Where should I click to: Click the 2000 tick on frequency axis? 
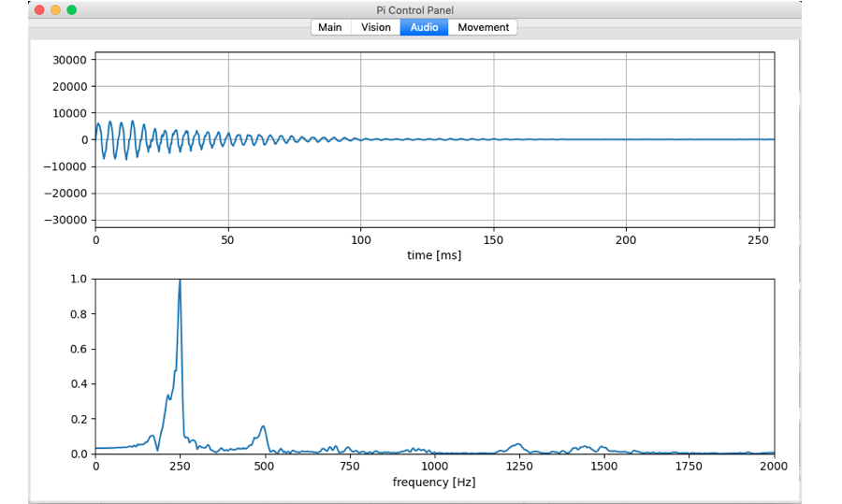click(x=773, y=467)
